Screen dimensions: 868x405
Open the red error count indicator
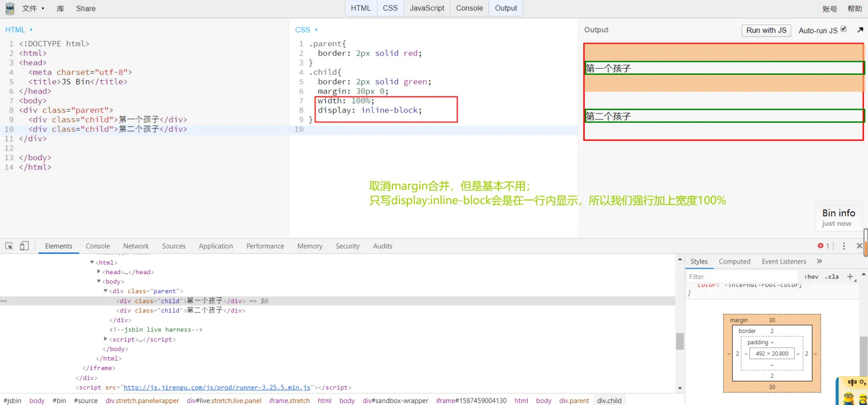[824, 246]
